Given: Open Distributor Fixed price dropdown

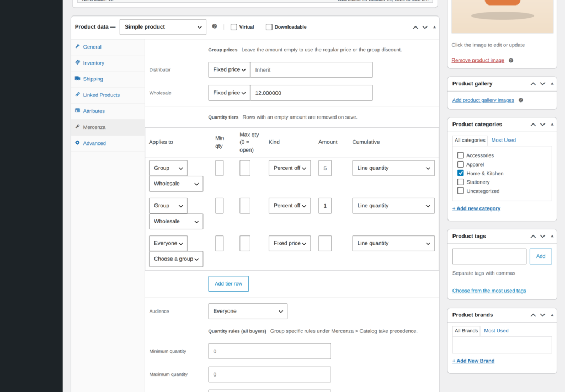Looking at the screenshot, I should point(229,69).
